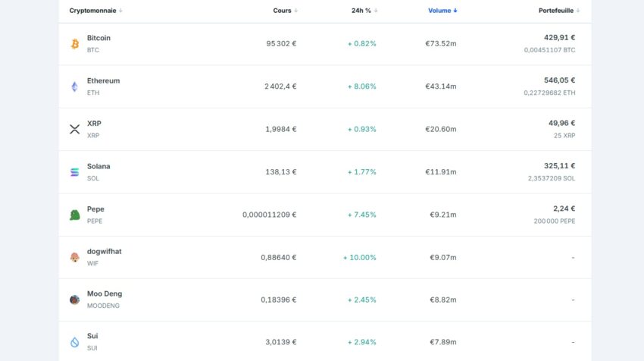Click the Moo Deng coin icon

[75, 300]
